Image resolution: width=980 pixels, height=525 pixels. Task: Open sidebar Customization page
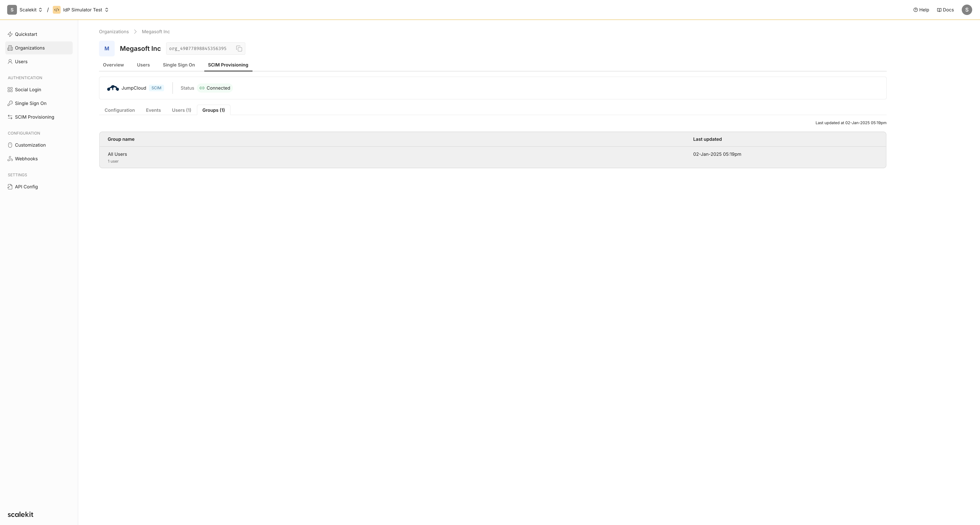click(x=39, y=145)
